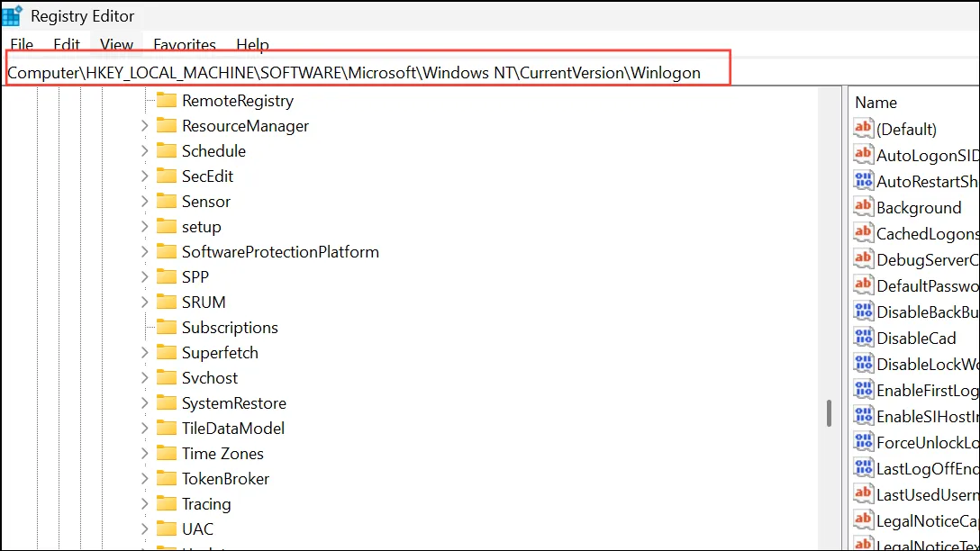Click the string icon beside AutoLogonSID value
Image resolution: width=980 pixels, height=551 pixels.
point(863,154)
